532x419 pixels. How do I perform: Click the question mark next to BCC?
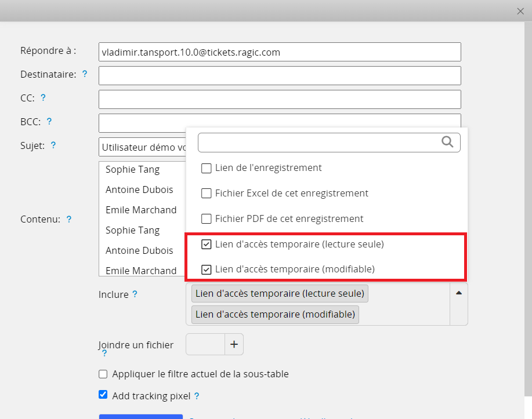pos(49,121)
